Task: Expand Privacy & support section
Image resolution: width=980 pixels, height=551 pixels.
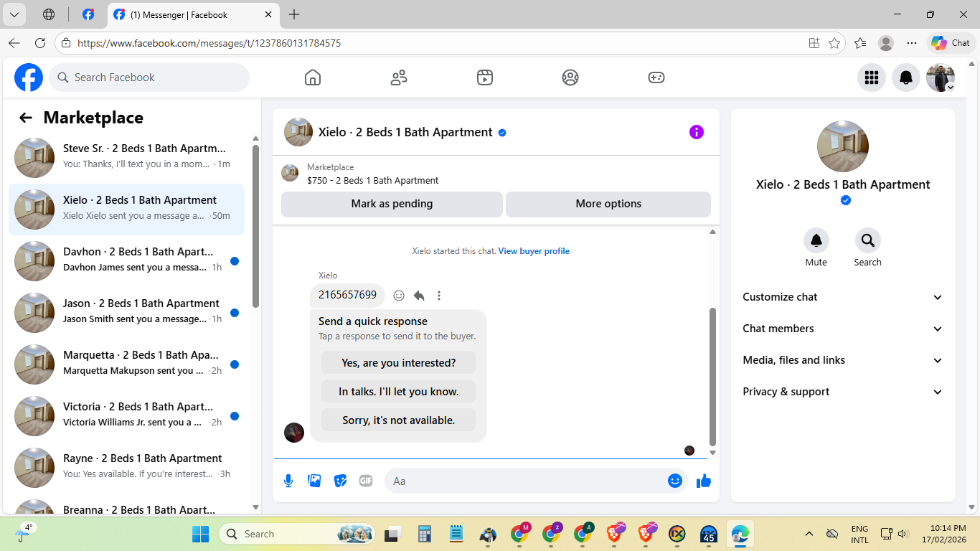Action: point(843,392)
